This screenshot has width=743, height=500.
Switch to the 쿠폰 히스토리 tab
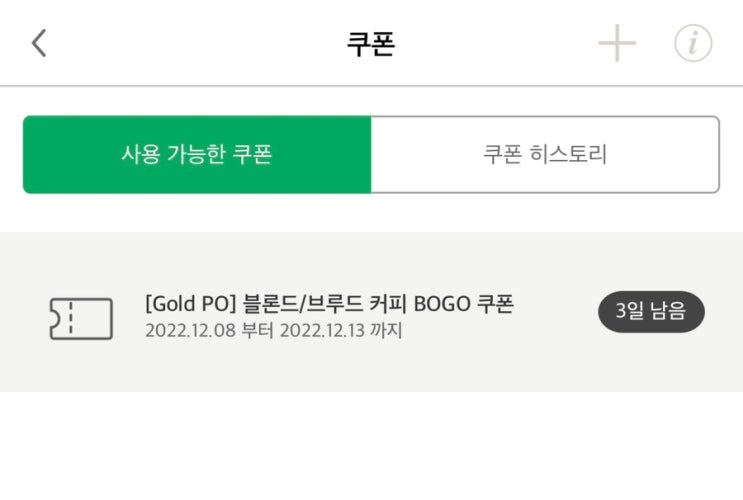(545, 155)
